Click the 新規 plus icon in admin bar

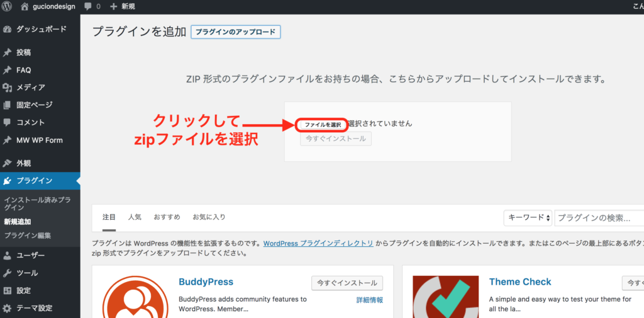(113, 7)
